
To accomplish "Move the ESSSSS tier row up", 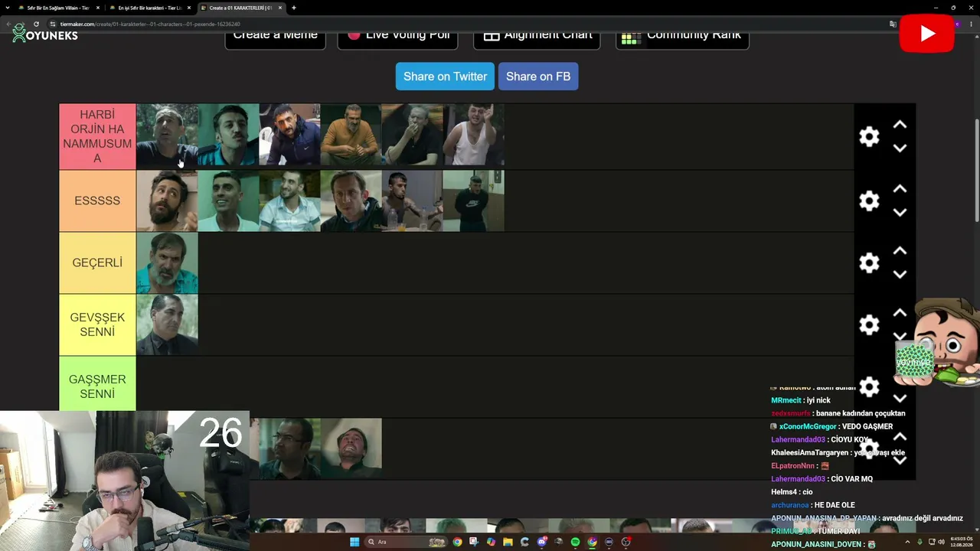I will point(900,188).
